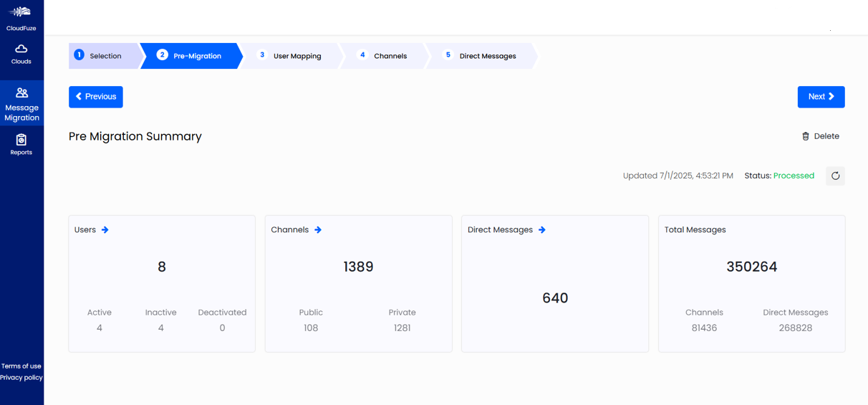Open the Clouds sidebar section
The height and width of the screenshot is (405, 868).
click(x=21, y=54)
